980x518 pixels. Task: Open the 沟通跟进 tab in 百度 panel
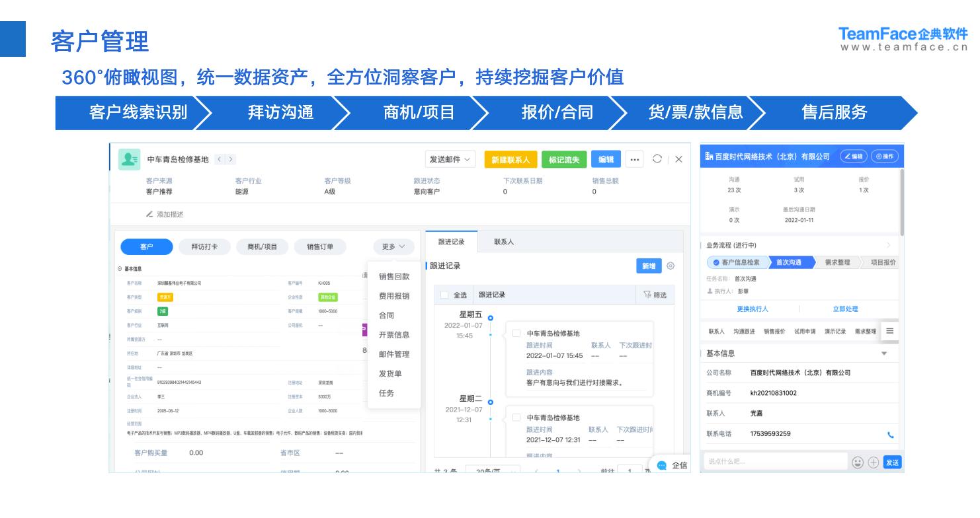click(x=744, y=331)
